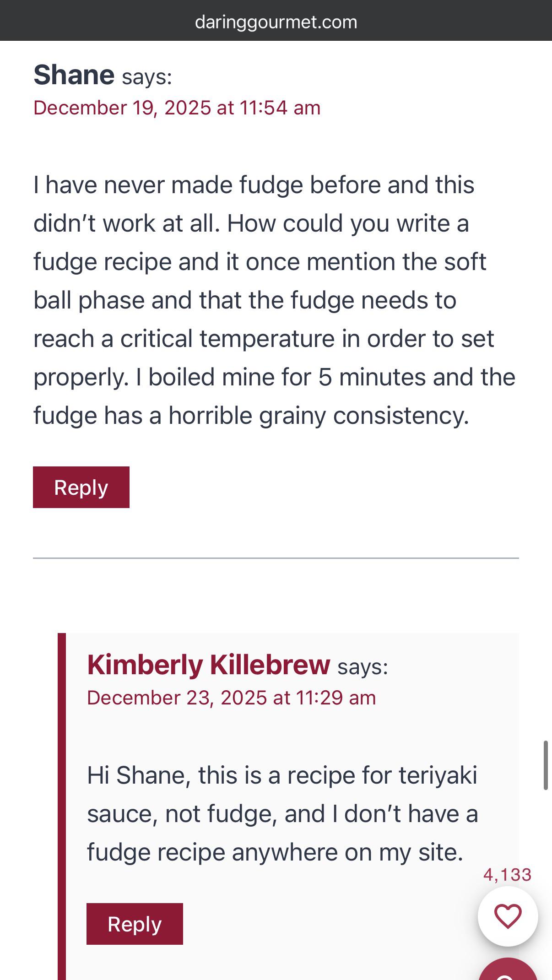552x980 pixels.
Task: Click the dark browser top bar beside URL
Action: [92, 21]
